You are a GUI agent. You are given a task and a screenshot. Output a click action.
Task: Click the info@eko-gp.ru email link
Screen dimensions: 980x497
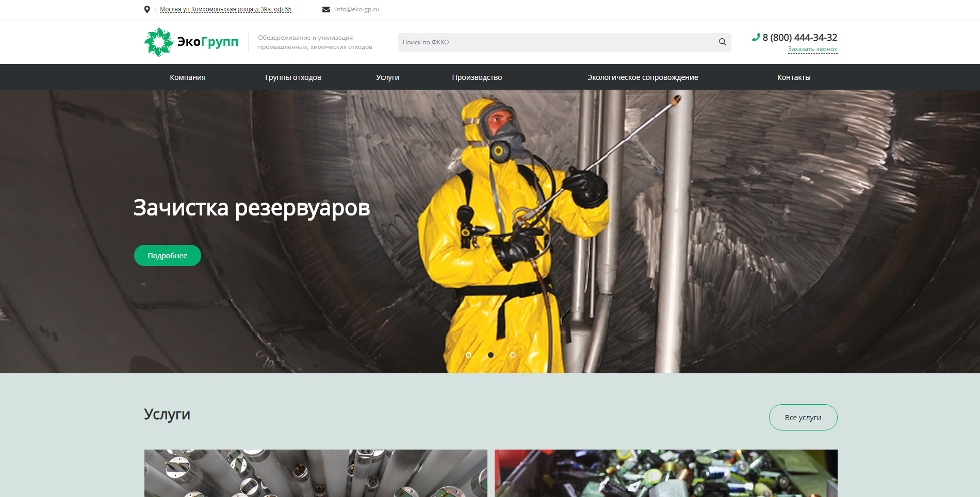(x=357, y=9)
